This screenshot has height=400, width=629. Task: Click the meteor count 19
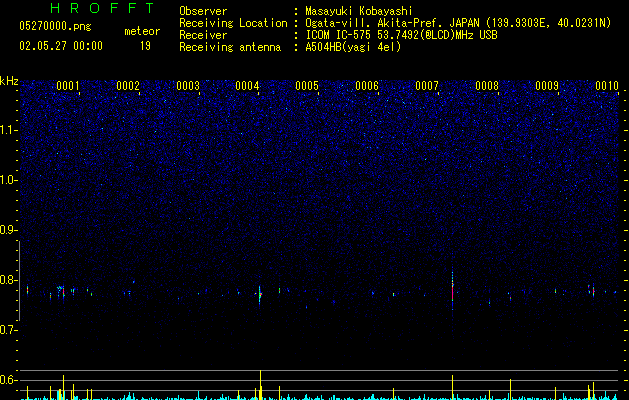tap(145, 46)
